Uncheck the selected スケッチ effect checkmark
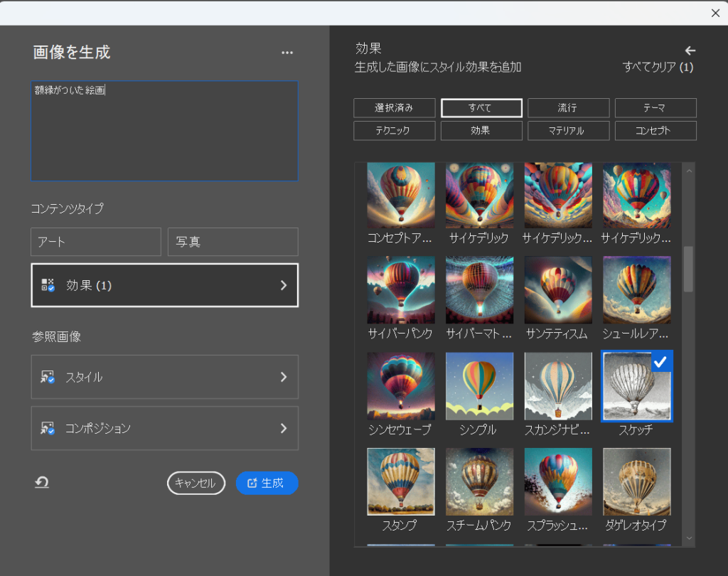This screenshot has height=576, width=728. 661,361
